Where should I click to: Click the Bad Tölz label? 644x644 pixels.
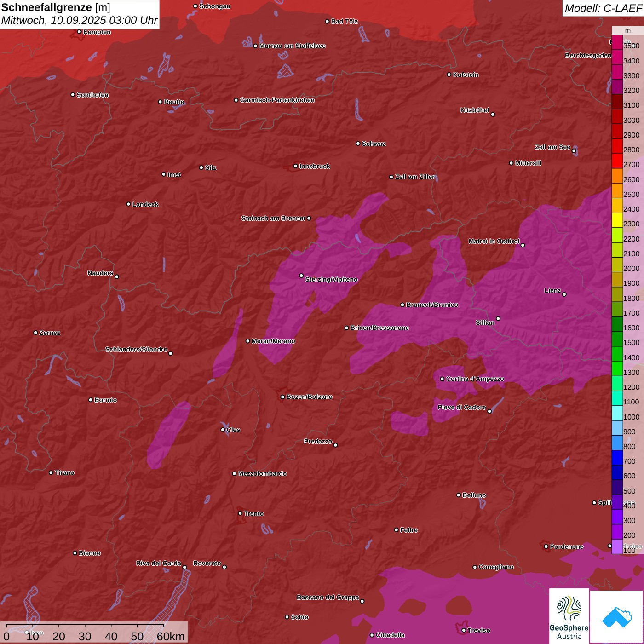344,21
